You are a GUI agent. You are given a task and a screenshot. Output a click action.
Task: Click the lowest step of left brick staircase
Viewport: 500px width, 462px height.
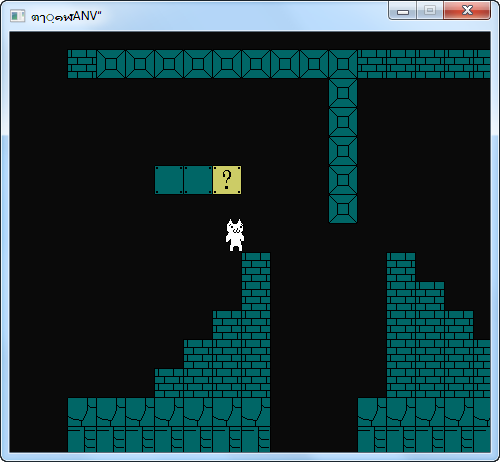click(169, 383)
